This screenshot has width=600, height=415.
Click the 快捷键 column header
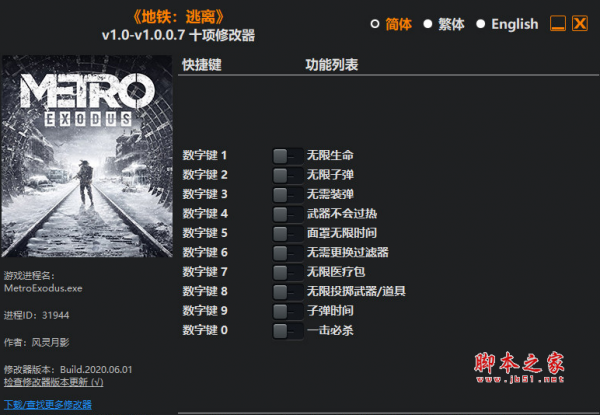point(202,65)
